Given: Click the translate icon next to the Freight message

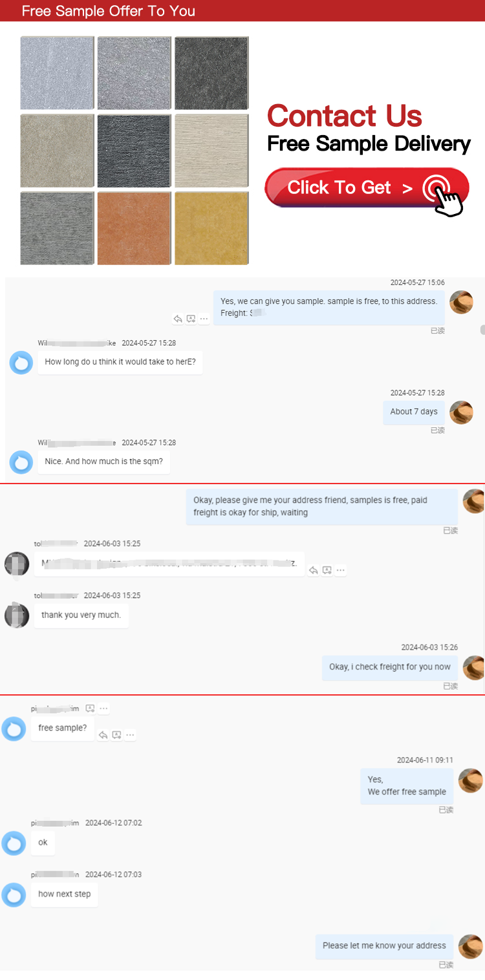Looking at the screenshot, I should [x=191, y=319].
